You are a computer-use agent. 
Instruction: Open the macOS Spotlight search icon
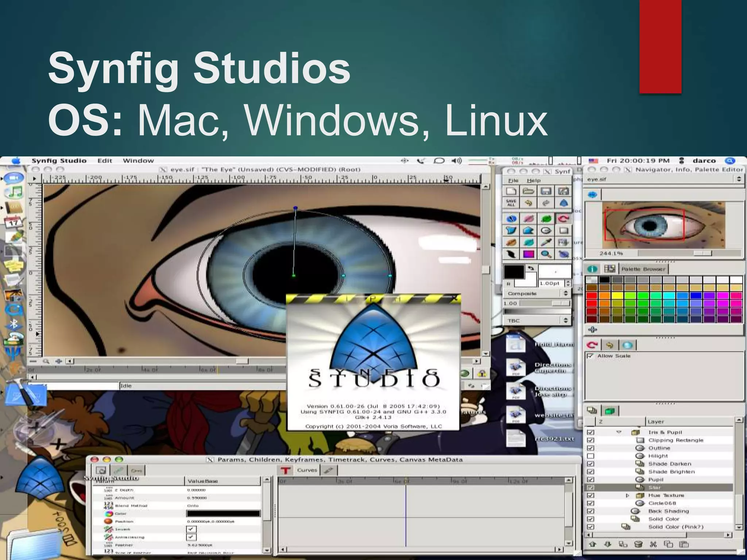[730, 160]
